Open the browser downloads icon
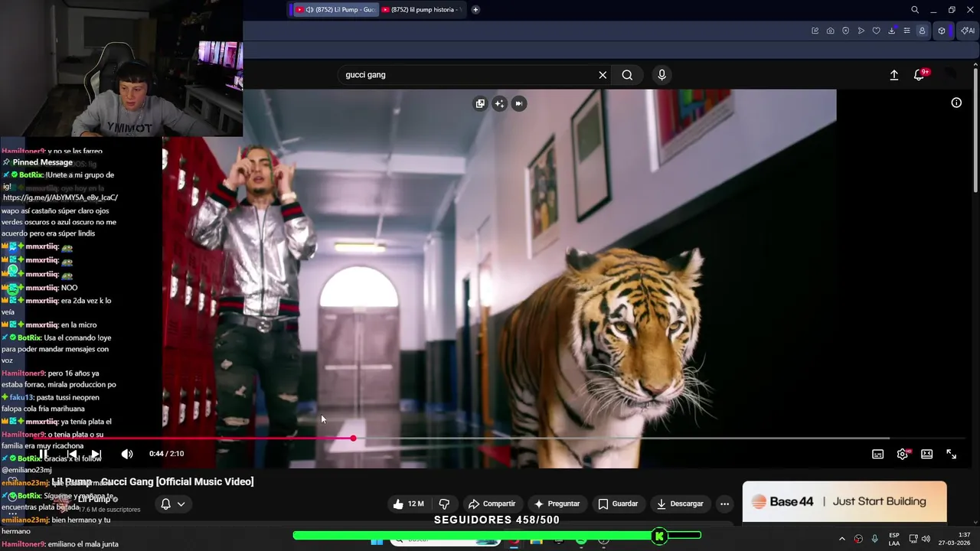 click(891, 31)
